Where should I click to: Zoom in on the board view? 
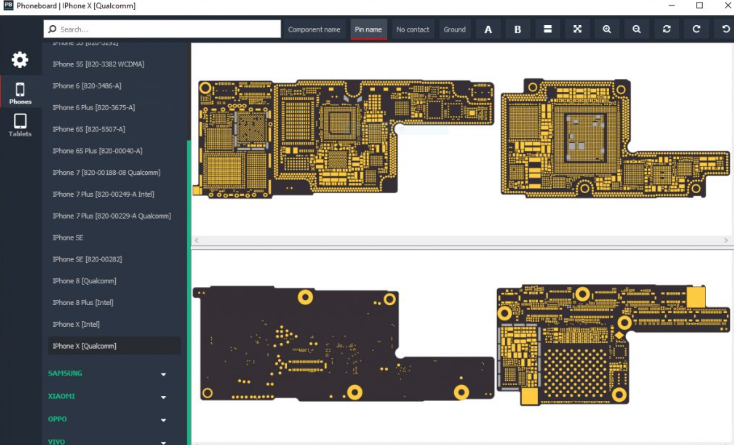(x=607, y=29)
